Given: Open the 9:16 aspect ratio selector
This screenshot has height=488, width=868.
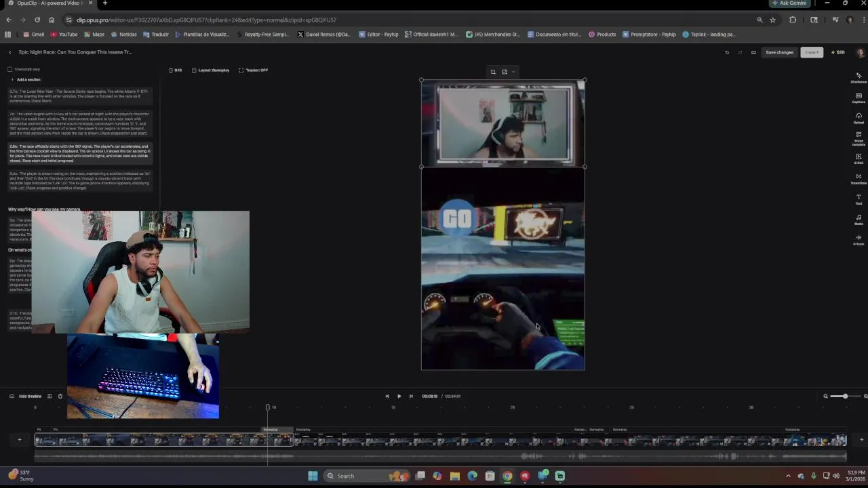Looking at the screenshot, I should click(176, 70).
